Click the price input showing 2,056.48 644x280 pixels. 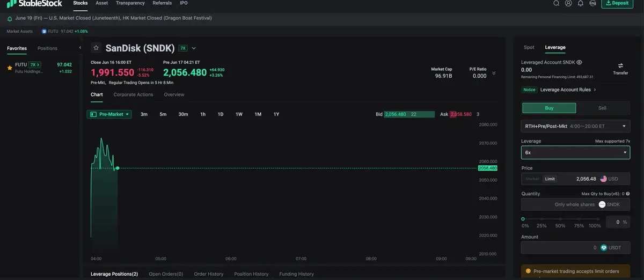586,179
